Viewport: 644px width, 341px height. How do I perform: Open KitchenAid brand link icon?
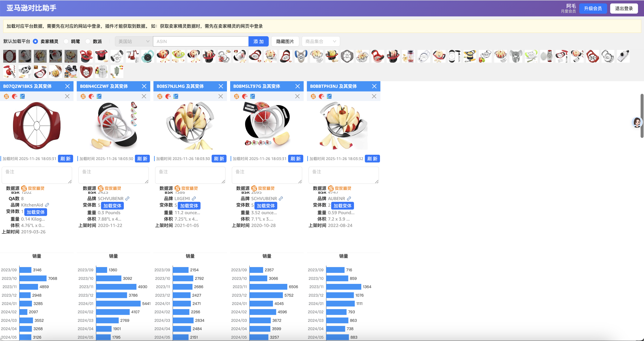[x=47, y=205]
